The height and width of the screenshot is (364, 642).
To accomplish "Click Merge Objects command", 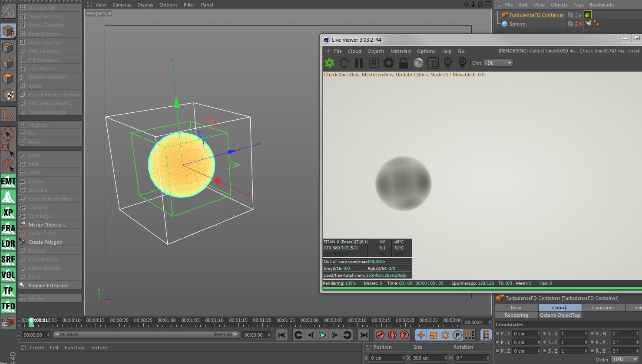I will [46, 225].
